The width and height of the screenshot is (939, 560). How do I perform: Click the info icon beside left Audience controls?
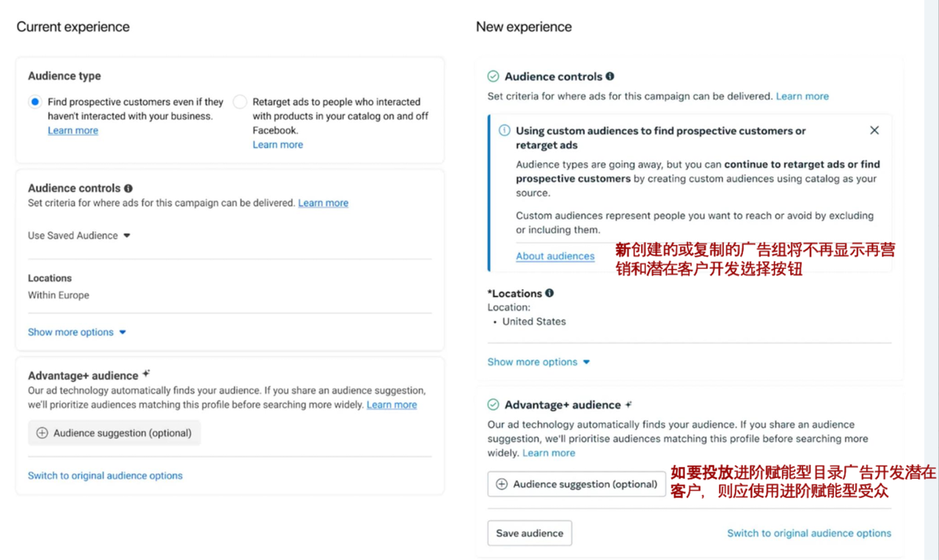pos(128,188)
